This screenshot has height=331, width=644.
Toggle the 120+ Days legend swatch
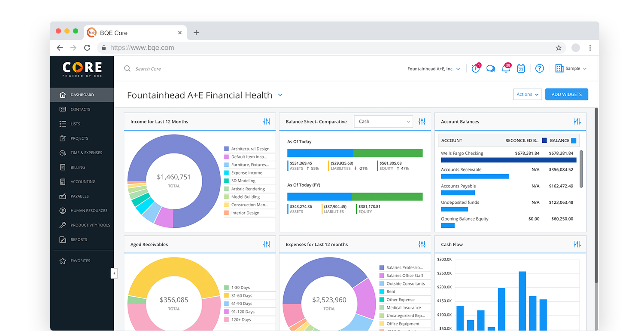tap(226, 320)
